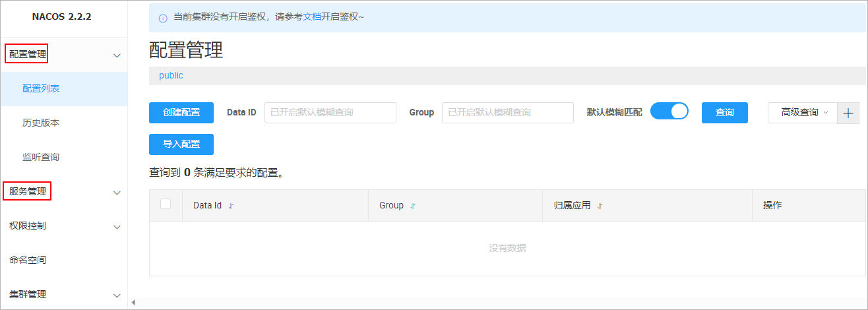
Task: Click the Group column sort icon
Action: (413, 206)
